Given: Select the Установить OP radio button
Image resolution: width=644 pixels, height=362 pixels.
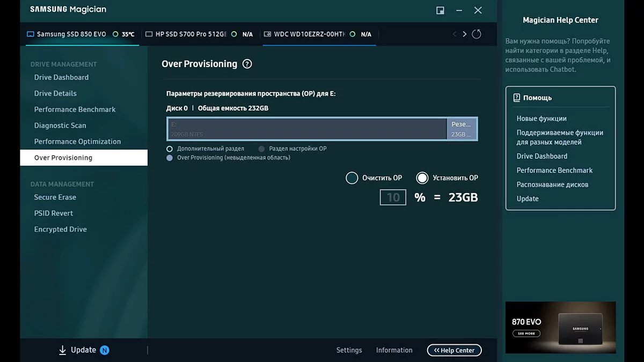Looking at the screenshot, I should tap(422, 178).
